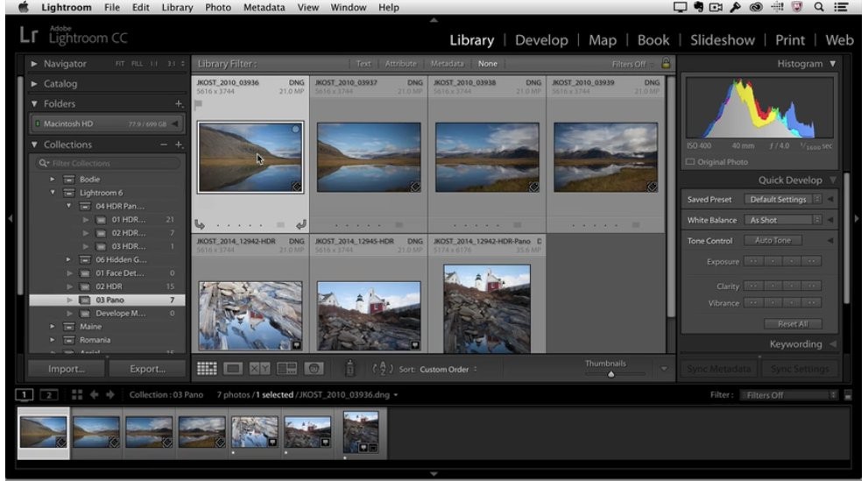Toggle the filmstrip filter switch
Image resolution: width=868 pixels, height=481 pixels.
847,395
